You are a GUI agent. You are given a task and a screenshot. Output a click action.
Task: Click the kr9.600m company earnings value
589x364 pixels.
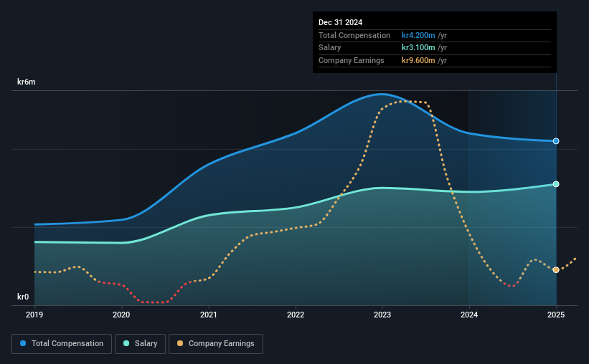(x=418, y=60)
